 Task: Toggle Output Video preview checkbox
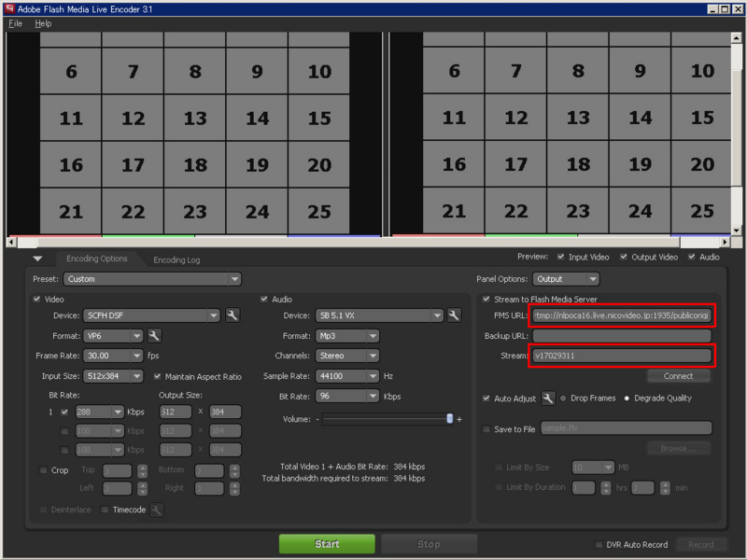click(x=624, y=257)
